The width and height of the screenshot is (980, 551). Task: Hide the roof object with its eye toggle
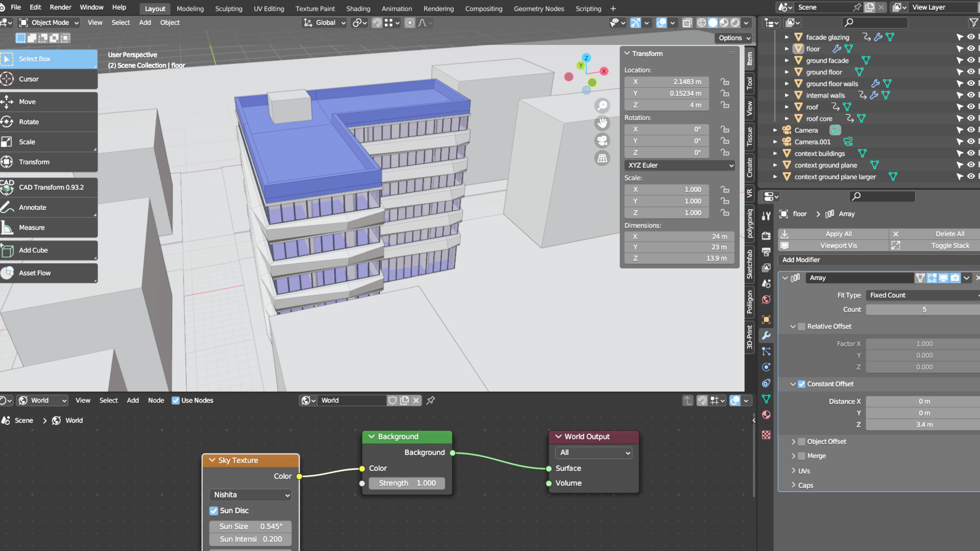pyautogui.click(x=970, y=107)
